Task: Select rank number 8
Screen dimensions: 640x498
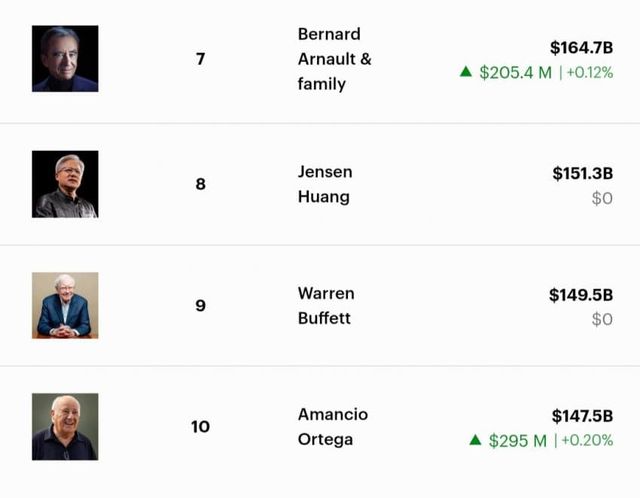Action: 200,184
